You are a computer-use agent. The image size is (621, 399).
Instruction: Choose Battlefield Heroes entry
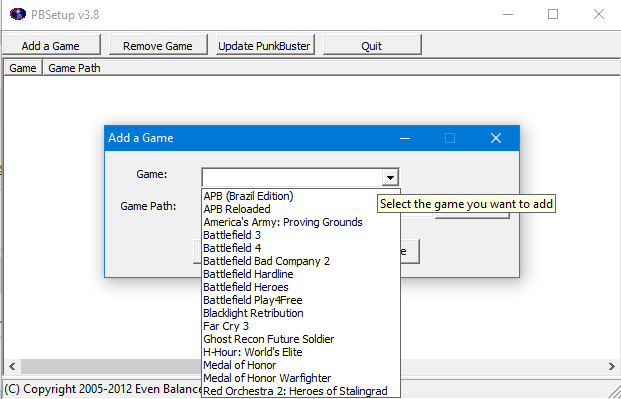tap(301, 287)
